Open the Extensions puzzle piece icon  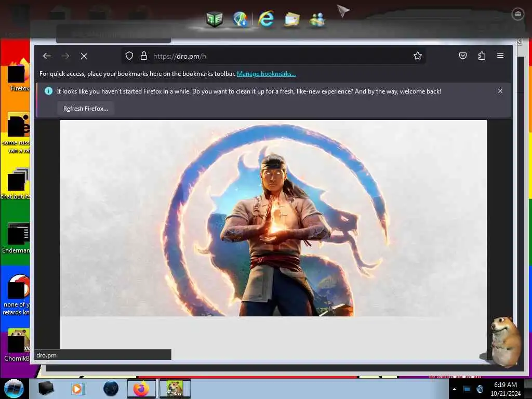(x=482, y=56)
